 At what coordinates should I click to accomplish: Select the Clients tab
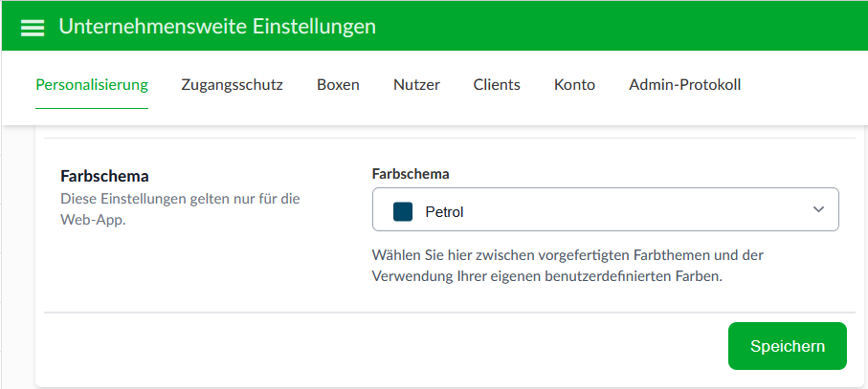[497, 85]
